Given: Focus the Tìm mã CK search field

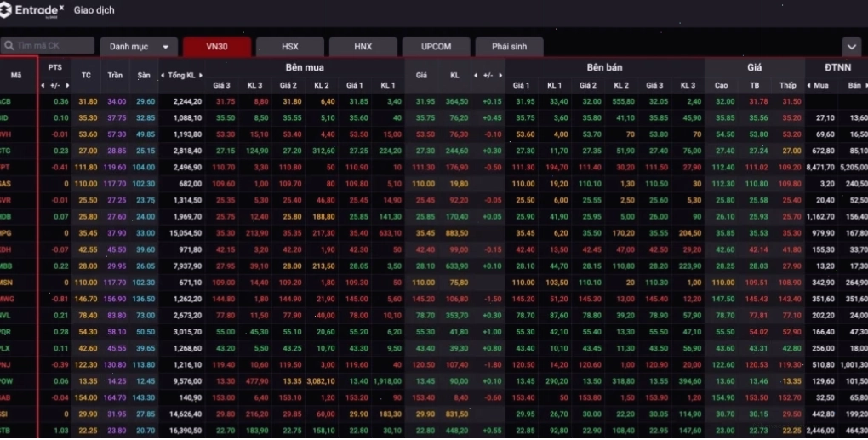Looking at the screenshot, I should [x=48, y=46].
